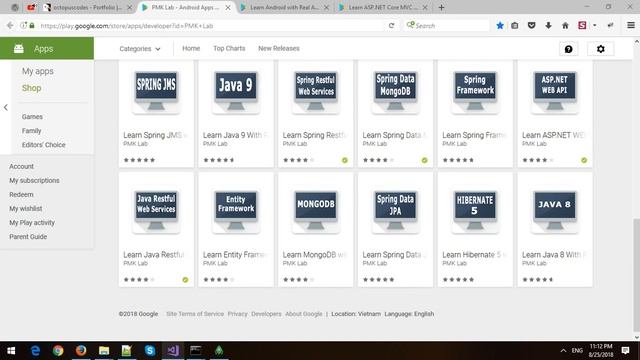Open My Play activity
The height and width of the screenshot is (360, 640).
click(32, 223)
